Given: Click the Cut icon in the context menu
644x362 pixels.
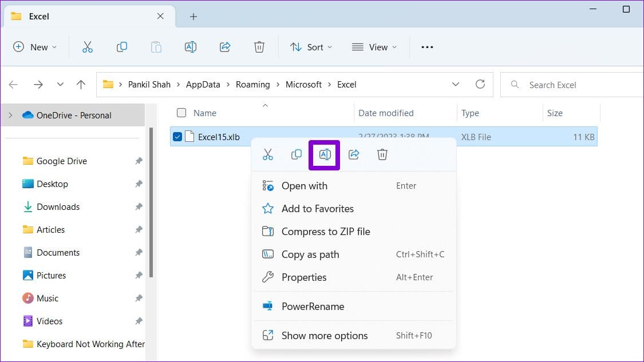Looking at the screenshot, I should point(267,154).
